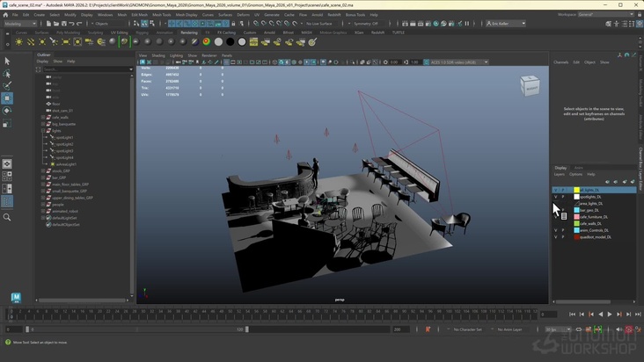The image size is (644, 362).
Task: Click the play backward button
Action: [601, 314]
